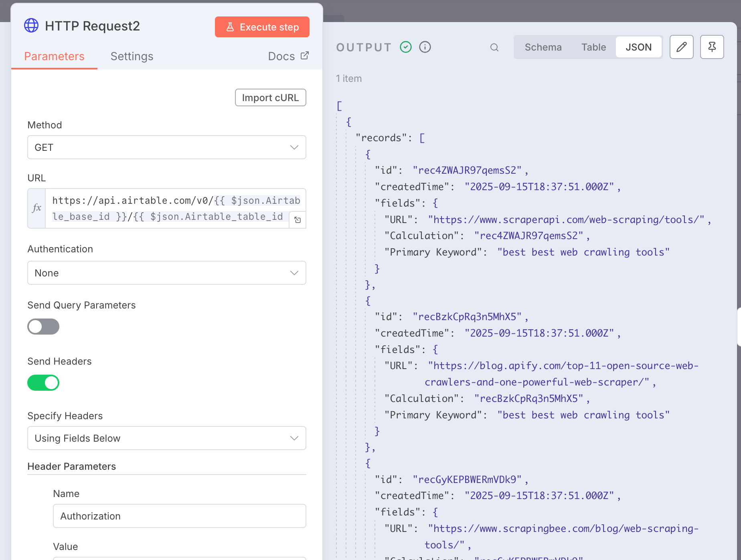The width and height of the screenshot is (741, 560).
Task: Click the HTTP Request2 globe icon
Action: tap(31, 26)
